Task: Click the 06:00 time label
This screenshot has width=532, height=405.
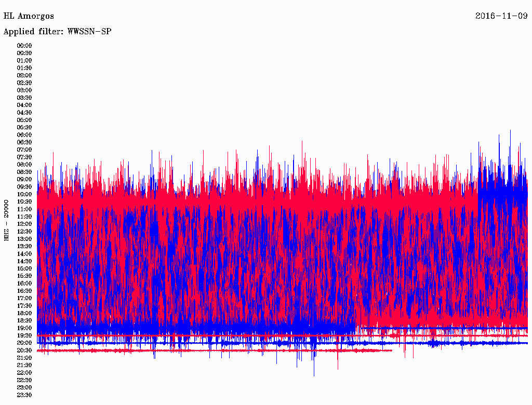Action: click(24, 135)
